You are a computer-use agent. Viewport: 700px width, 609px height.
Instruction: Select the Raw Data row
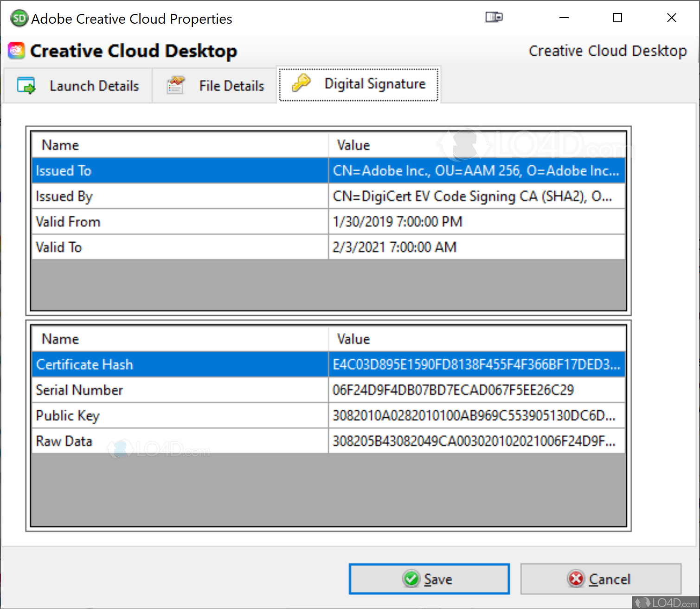[x=328, y=441]
